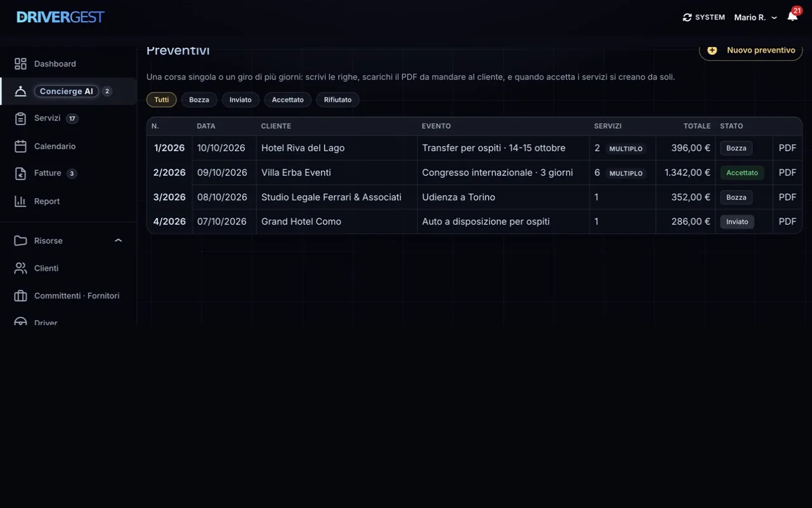Open notifications bell with 21 badge
The height and width of the screenshot is (508, 812).
792,17
